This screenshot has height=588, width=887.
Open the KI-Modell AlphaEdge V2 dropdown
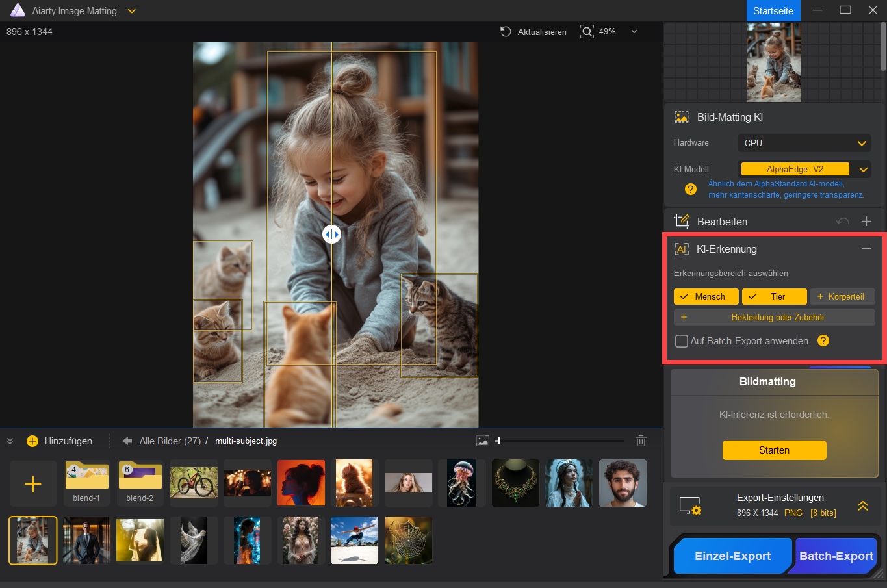tap(863, 170)
